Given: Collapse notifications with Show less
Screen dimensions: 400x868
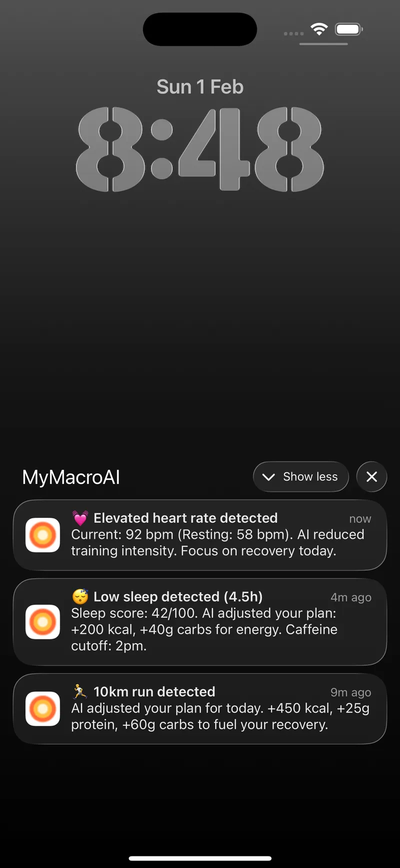Looking at the screenshot, I should pos(310,476).
